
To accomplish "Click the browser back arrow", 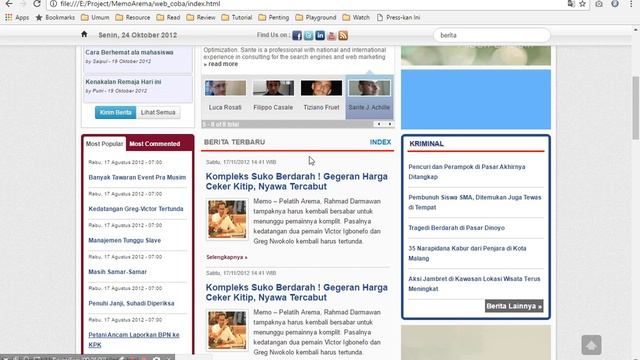I will (9, 4).
